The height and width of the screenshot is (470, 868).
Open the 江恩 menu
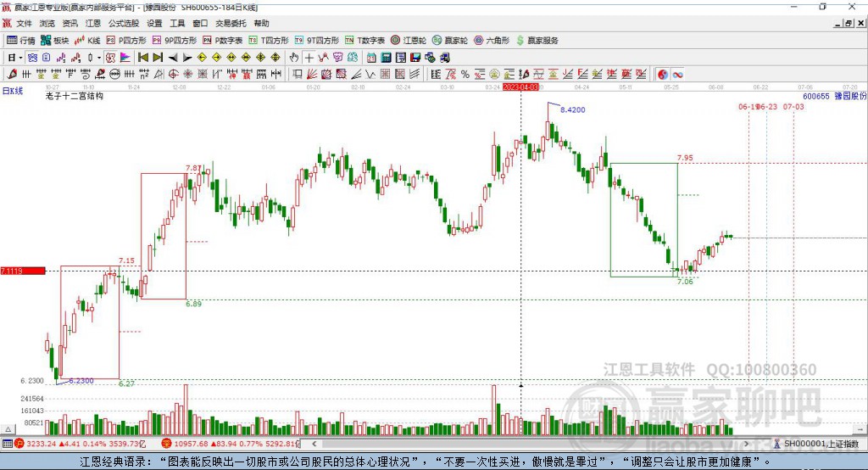pyautogui.click(x=93, y=23)
